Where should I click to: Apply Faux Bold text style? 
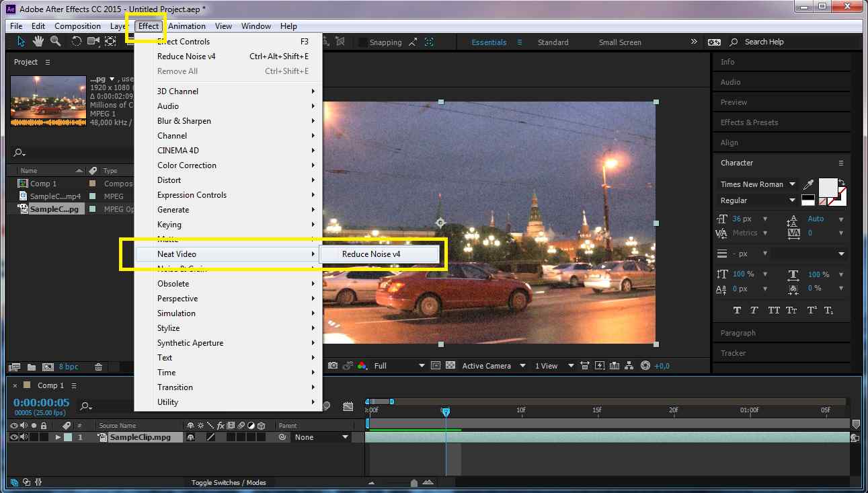click(737, 310)
